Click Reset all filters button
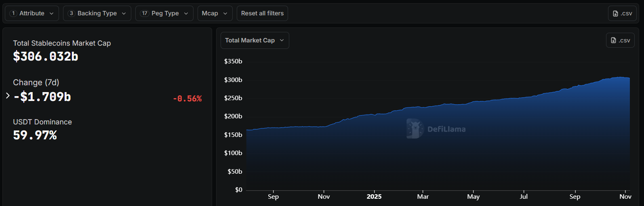 (262, 13)
